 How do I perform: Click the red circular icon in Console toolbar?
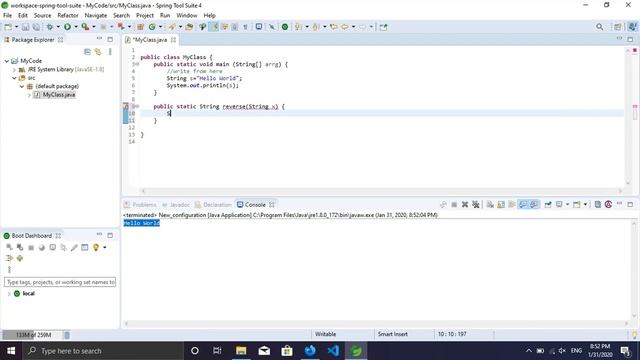coord(608,204)
